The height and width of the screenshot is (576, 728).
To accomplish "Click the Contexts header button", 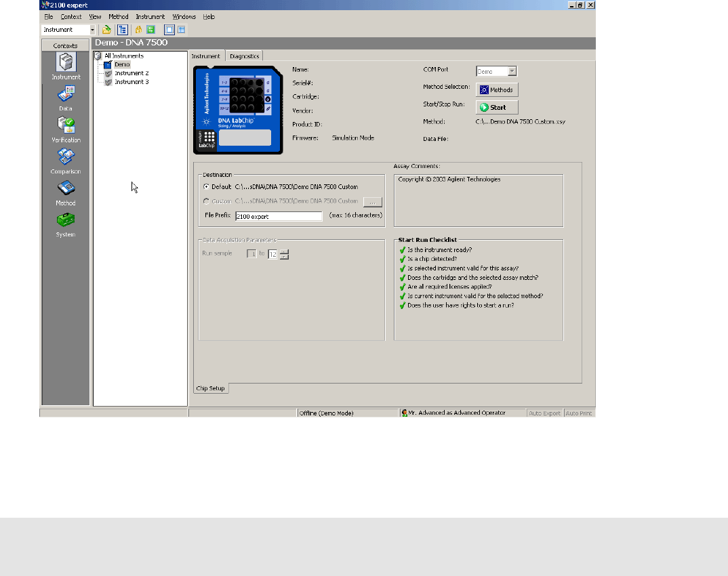I will [x=66, y=45].
